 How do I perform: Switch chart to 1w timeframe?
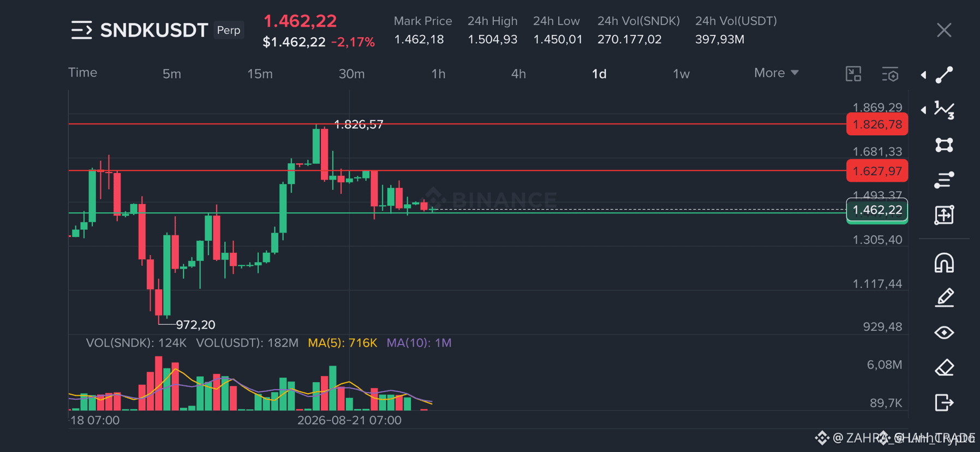681,74
